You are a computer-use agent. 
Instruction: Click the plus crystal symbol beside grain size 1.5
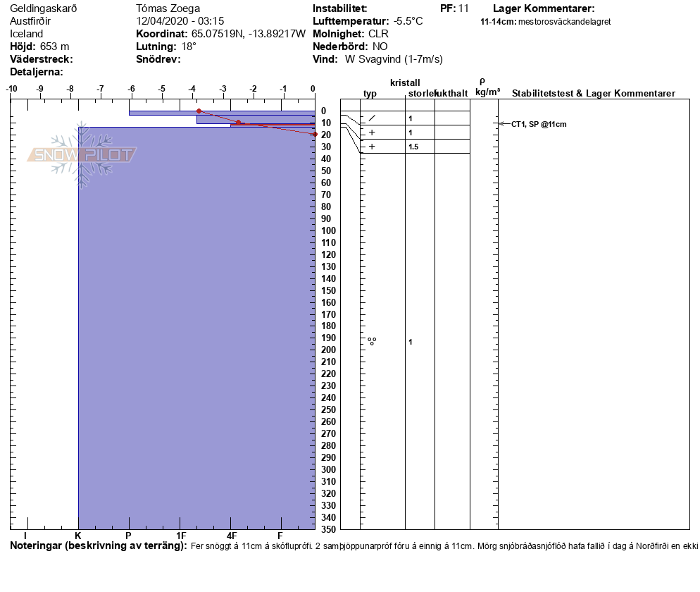372,147
